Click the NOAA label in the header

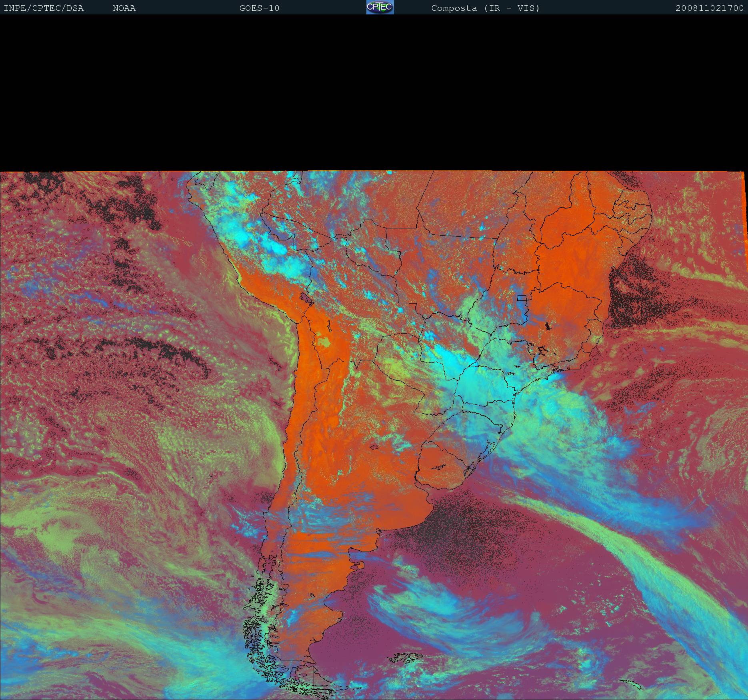tap(124, 8)
